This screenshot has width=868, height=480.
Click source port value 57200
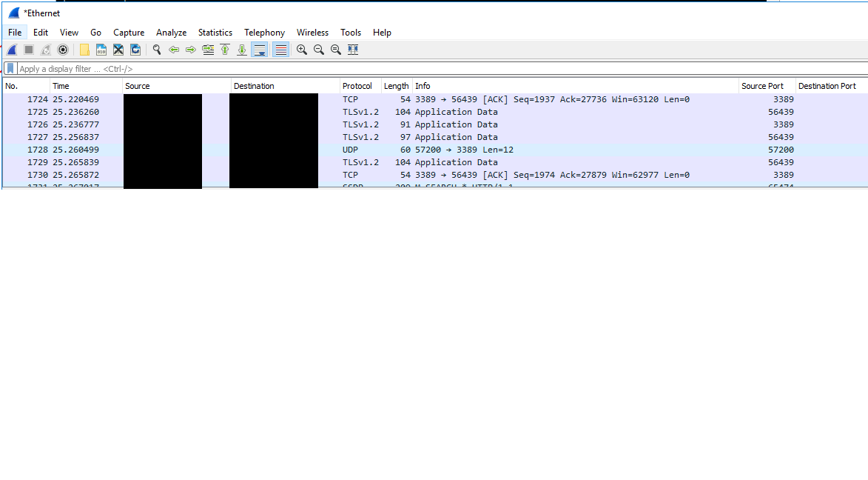click(781, 150)
